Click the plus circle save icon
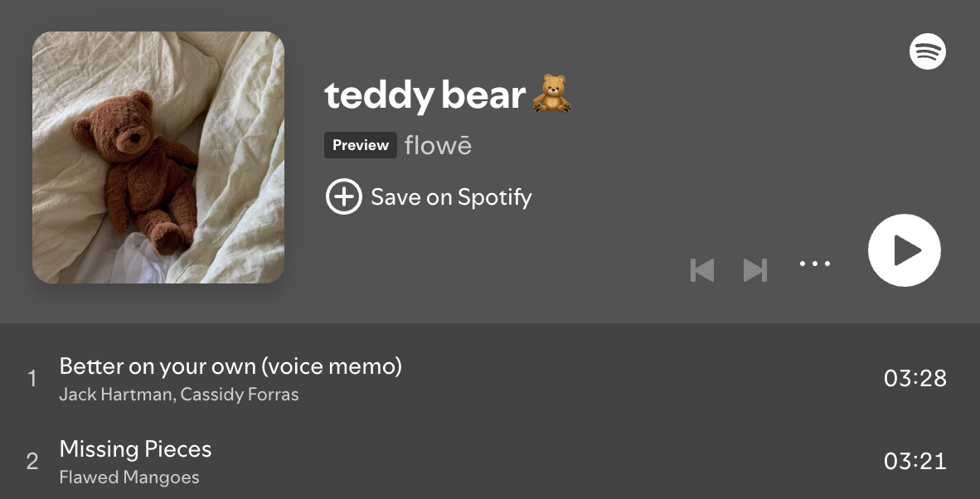The height and width of the screenshot is (499, 980). tap(343, 197)
